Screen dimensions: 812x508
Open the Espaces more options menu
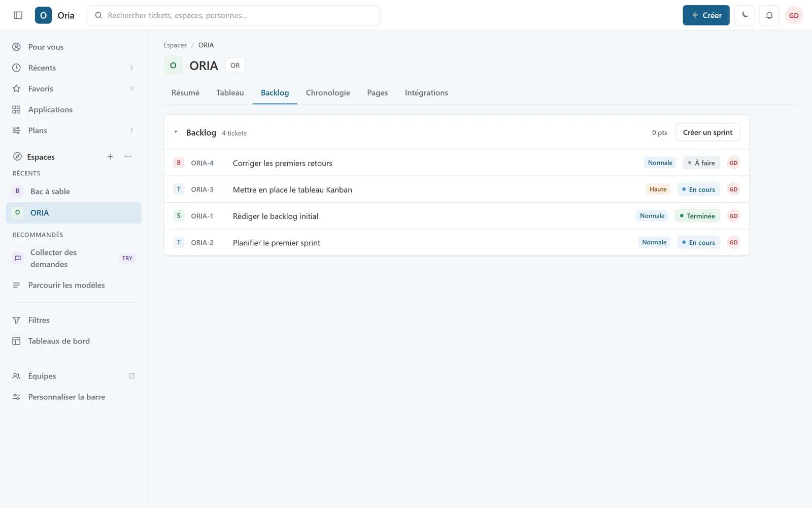[x=128, y=156]
